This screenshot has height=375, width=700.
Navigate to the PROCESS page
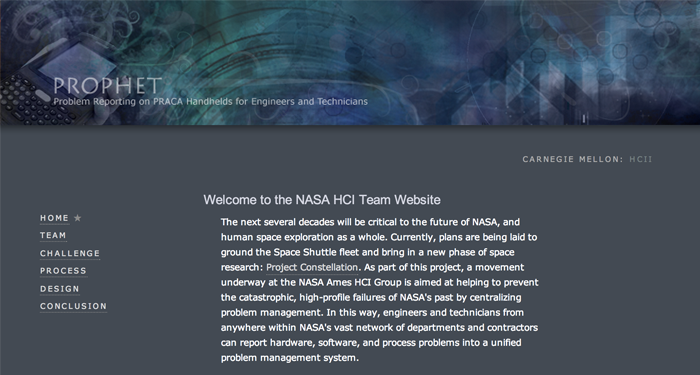(63, 271)
